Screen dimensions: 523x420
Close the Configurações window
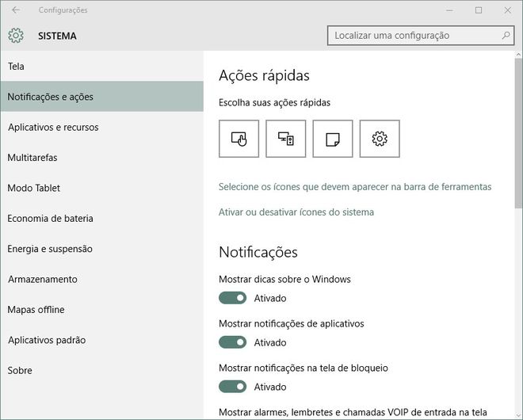pyautogui.click(x=507, y=10)
